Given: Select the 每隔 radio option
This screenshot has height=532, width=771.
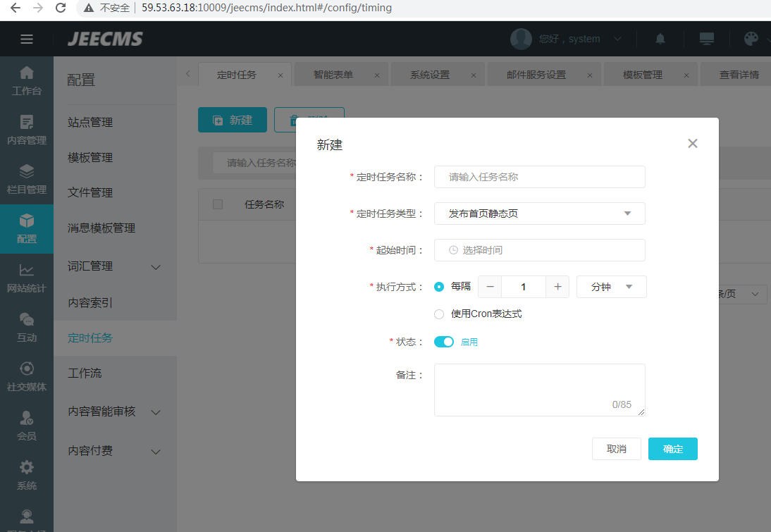Looking at the screenshot, I should (439, 287).
